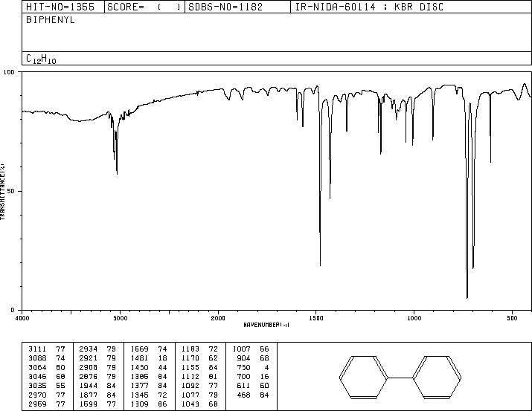Click the 1877 peak table entry
532x411 pixels.
[x=97, y=395]
